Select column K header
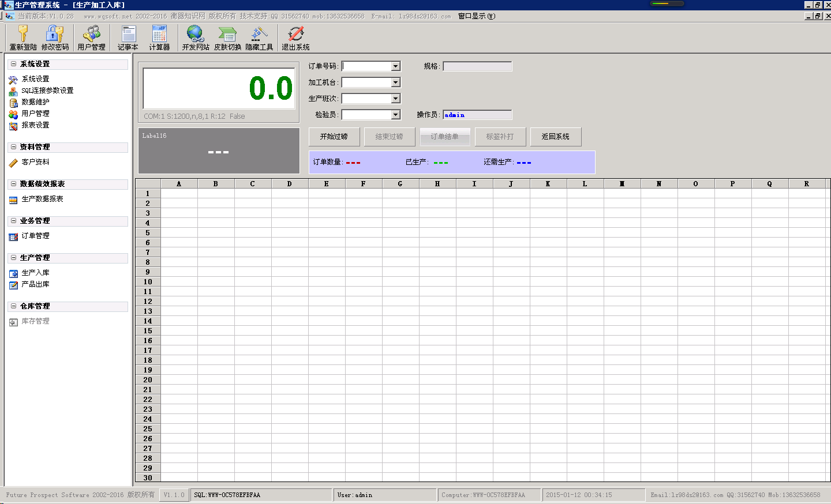831x504 pixels. pos(548,184)
